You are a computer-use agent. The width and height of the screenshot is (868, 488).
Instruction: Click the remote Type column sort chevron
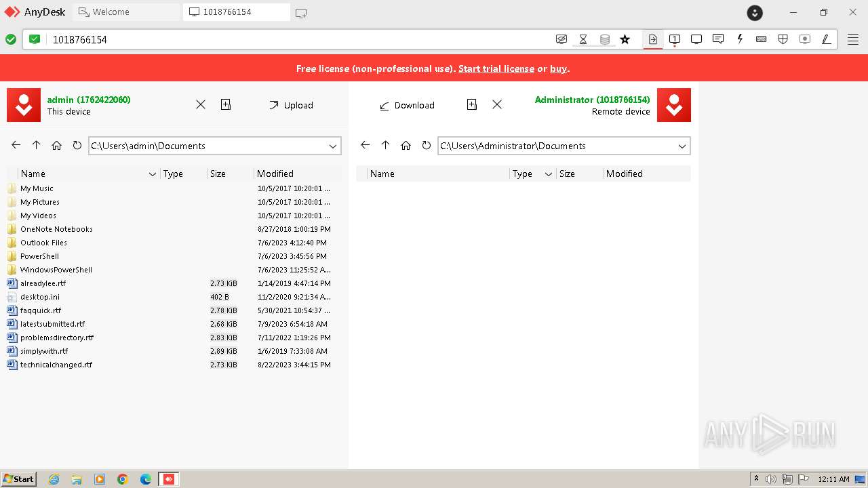(549, 174)
